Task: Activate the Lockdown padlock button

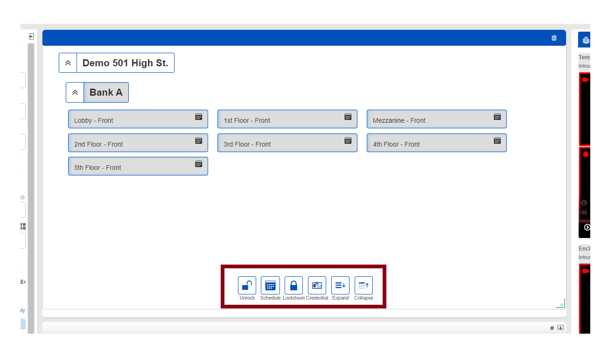Action: [294, 285]
